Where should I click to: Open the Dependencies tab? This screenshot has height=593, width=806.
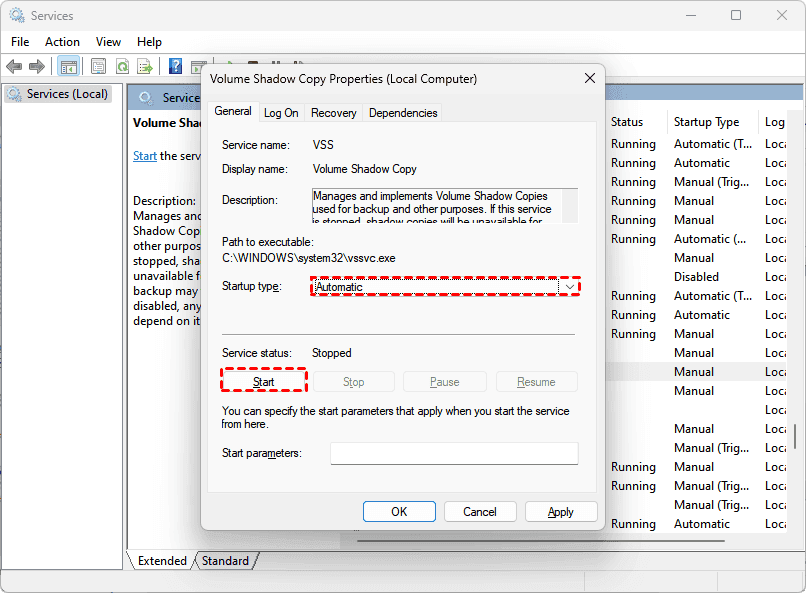403,113
